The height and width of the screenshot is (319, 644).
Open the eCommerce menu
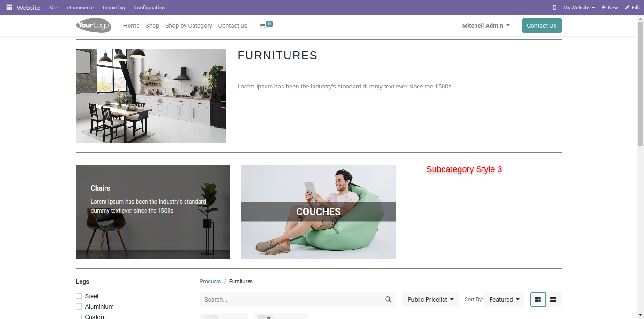[x=80, y=8]
